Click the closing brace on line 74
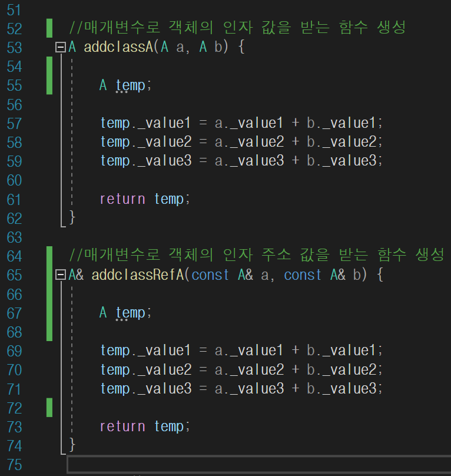This screenshot has height=476, width=451. coord(72,445)
